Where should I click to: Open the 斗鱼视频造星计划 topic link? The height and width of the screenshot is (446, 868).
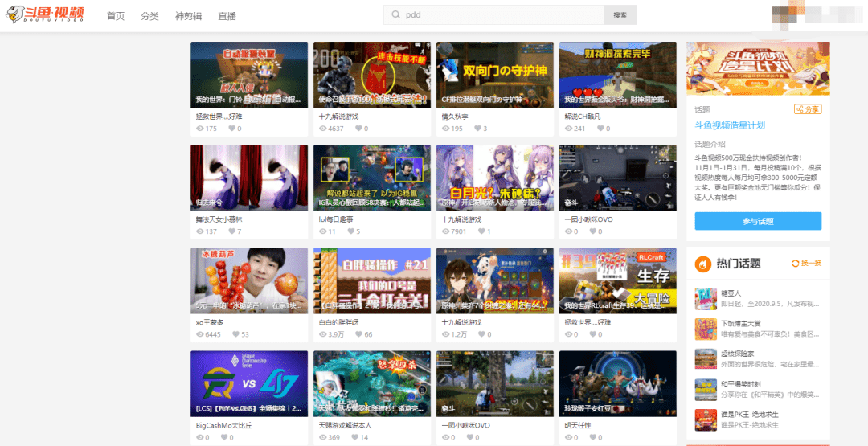click(730, 125)
